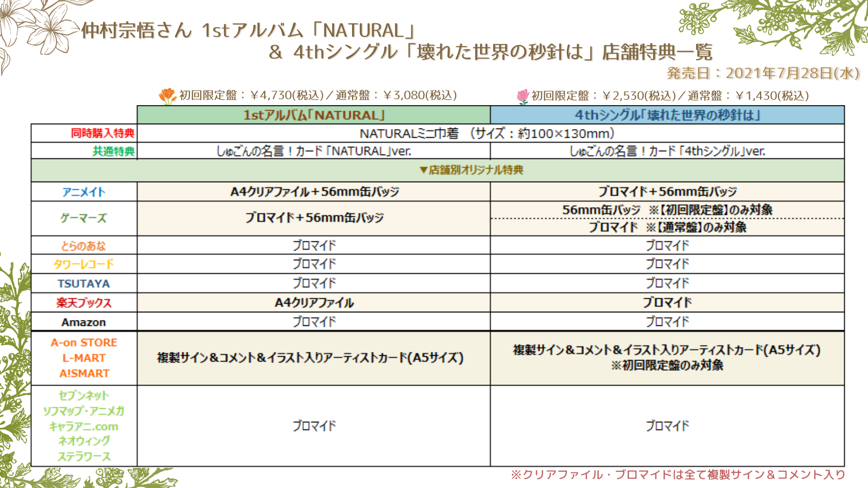This screenshot has height=488, width=868.
Task: Select セブンネット group album column ブロマイド
Action: 315,426
